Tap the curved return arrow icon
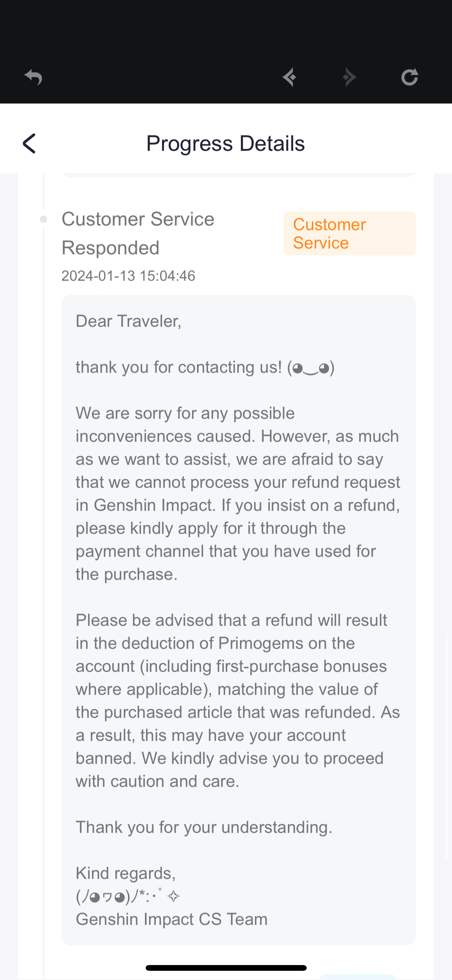 pos(33,77)
